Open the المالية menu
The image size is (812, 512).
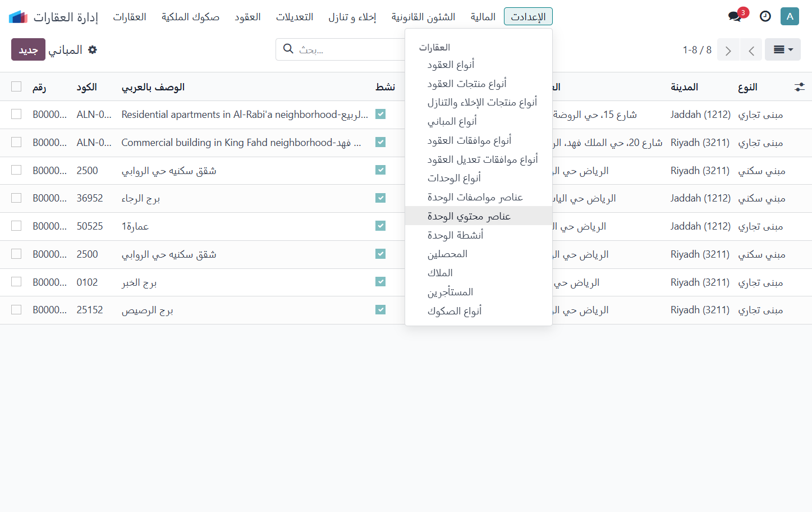coord(483,17)
